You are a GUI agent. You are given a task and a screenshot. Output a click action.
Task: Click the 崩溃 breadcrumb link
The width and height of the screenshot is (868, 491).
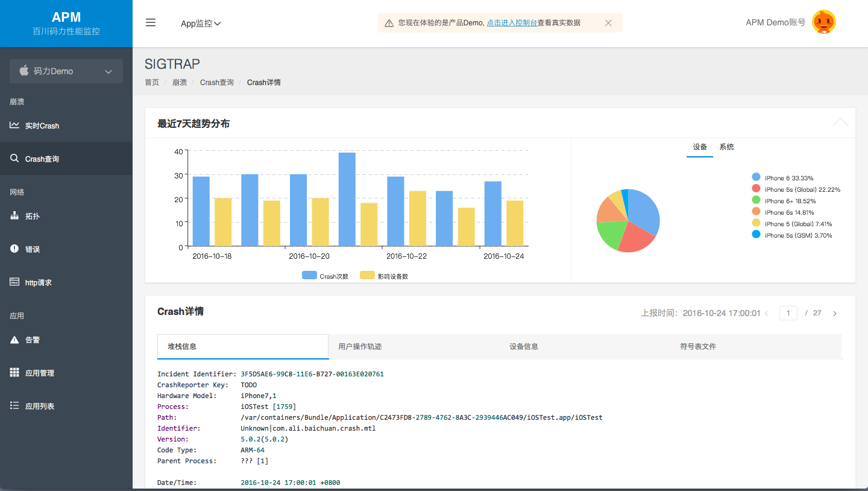point(180,83)
